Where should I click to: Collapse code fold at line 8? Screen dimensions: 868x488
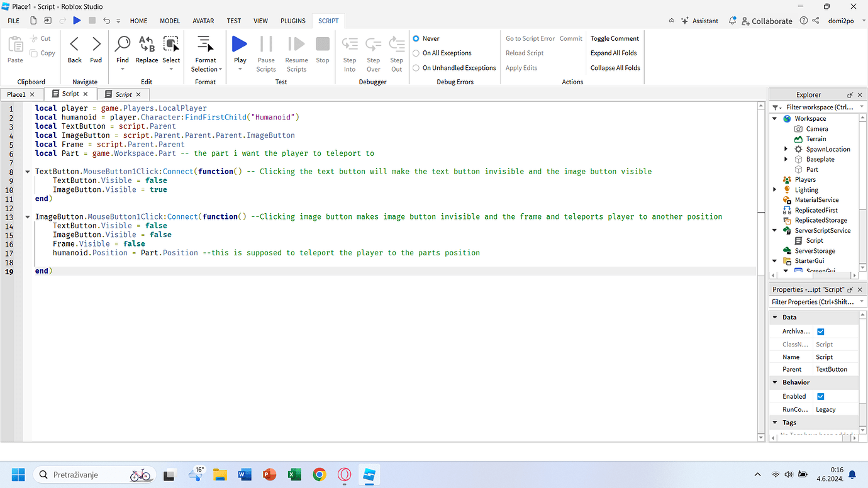click(28, 171)
